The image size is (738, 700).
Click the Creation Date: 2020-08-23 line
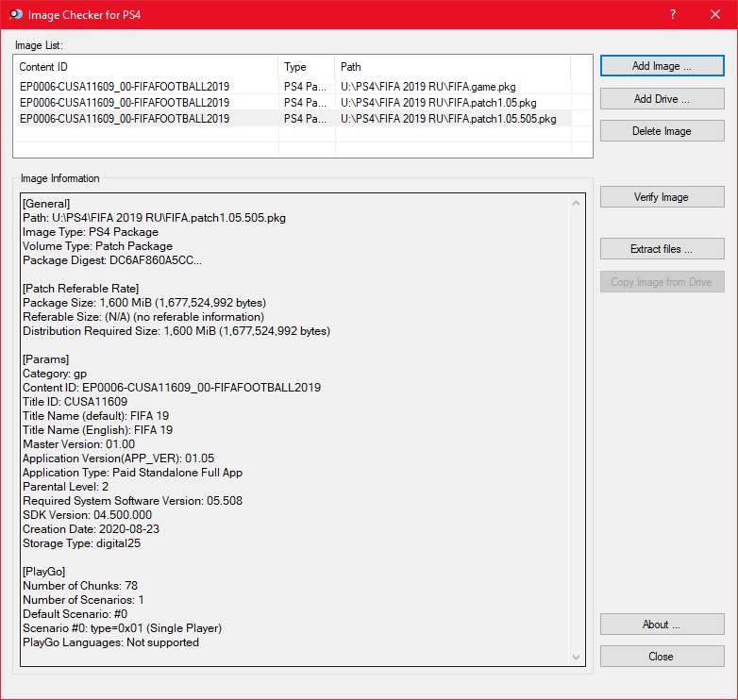pos(91,528)
